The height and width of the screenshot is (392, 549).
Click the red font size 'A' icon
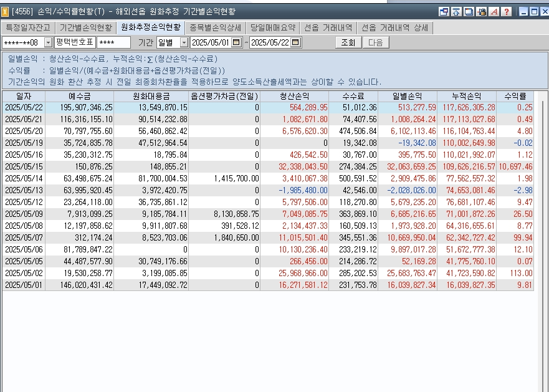point(494,12)
